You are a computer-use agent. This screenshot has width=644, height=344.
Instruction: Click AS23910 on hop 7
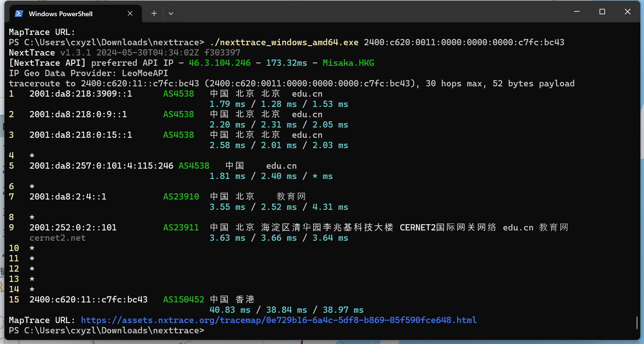coord(181,197)
